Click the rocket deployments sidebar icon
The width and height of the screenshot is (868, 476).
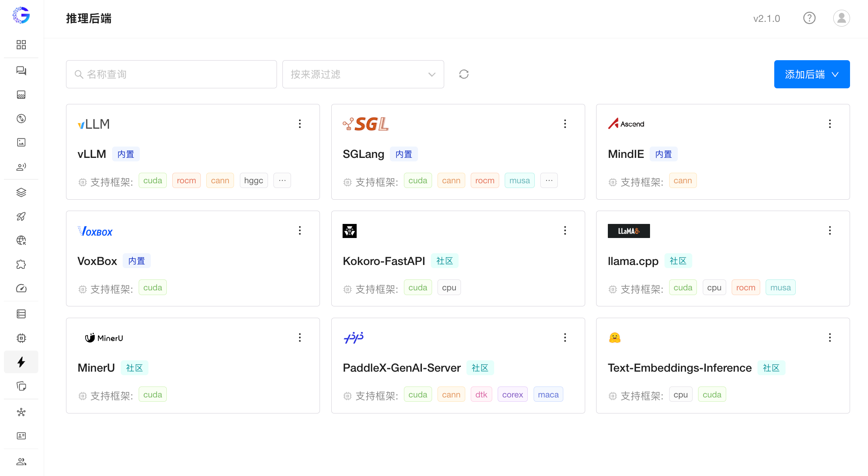pos(21,217)
